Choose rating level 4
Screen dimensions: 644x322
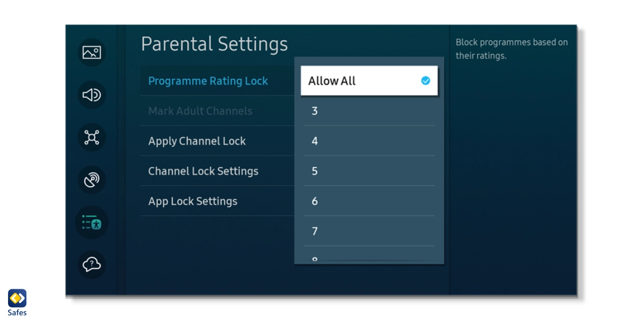point(369,141)
